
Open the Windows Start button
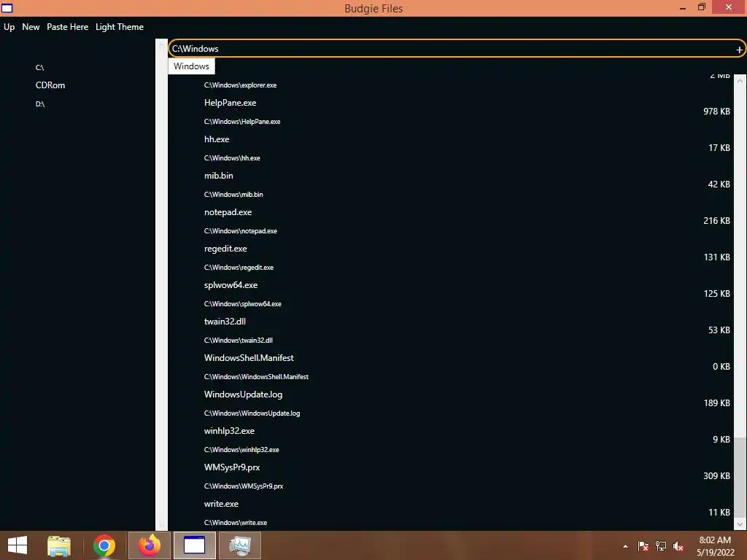click(x=18, y=545)
